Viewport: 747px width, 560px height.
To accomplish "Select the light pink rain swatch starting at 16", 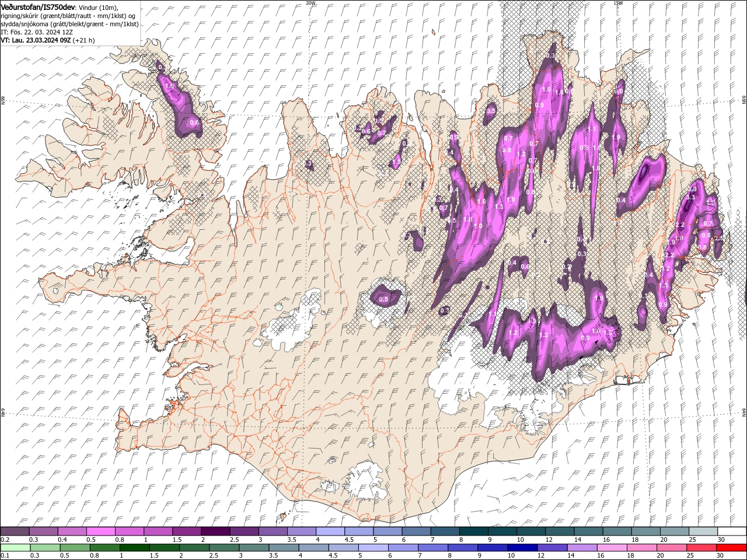I will 612,548.
